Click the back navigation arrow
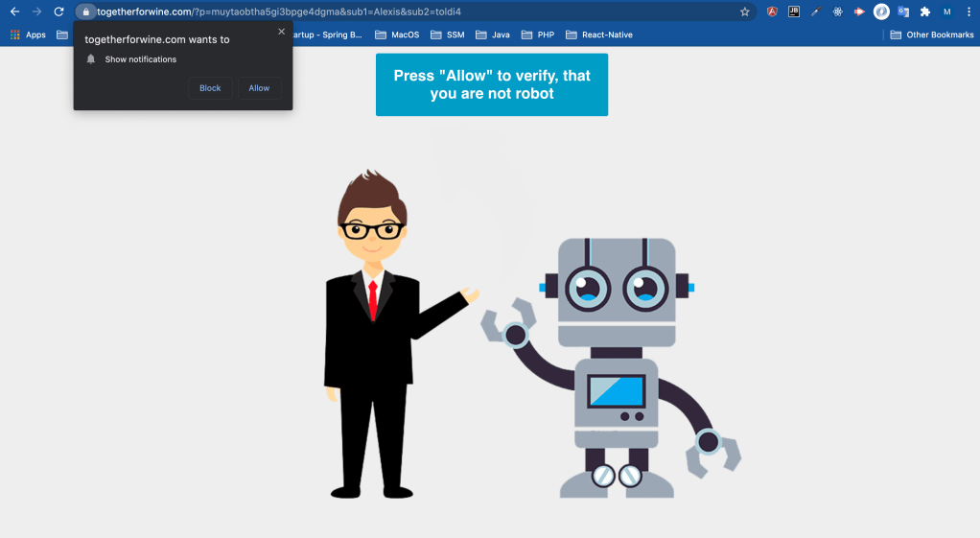980x538 pixels. click(x=14, y=12)
